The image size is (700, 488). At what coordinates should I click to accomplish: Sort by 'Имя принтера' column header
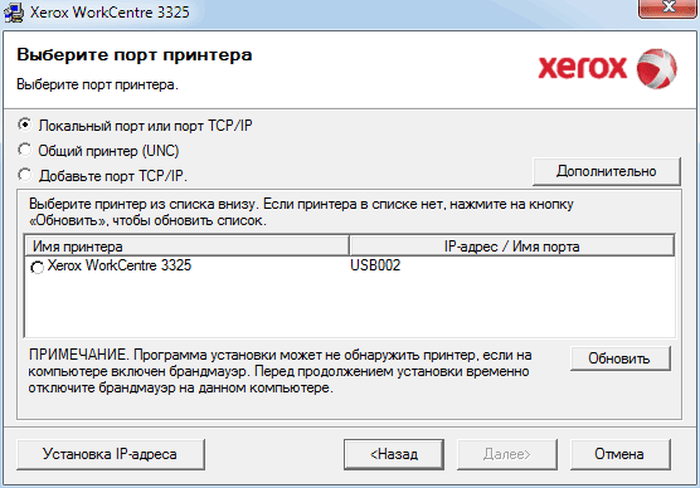point(187,246)
